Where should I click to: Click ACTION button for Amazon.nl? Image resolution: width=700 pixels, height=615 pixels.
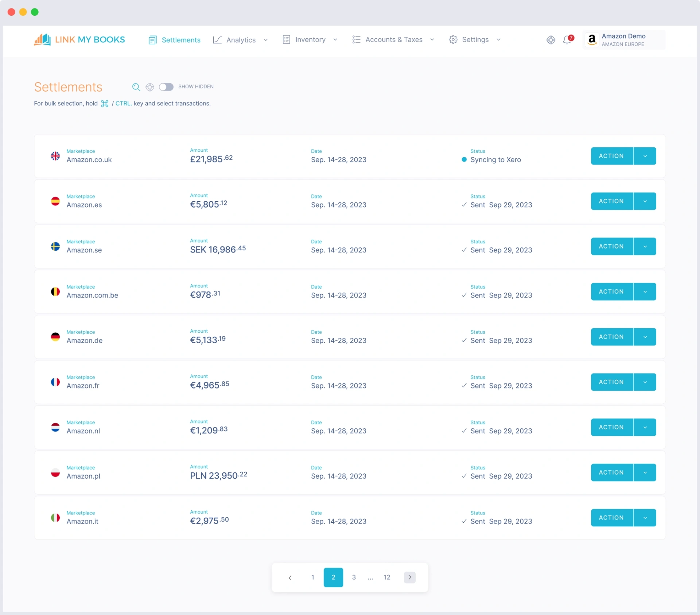612,428
